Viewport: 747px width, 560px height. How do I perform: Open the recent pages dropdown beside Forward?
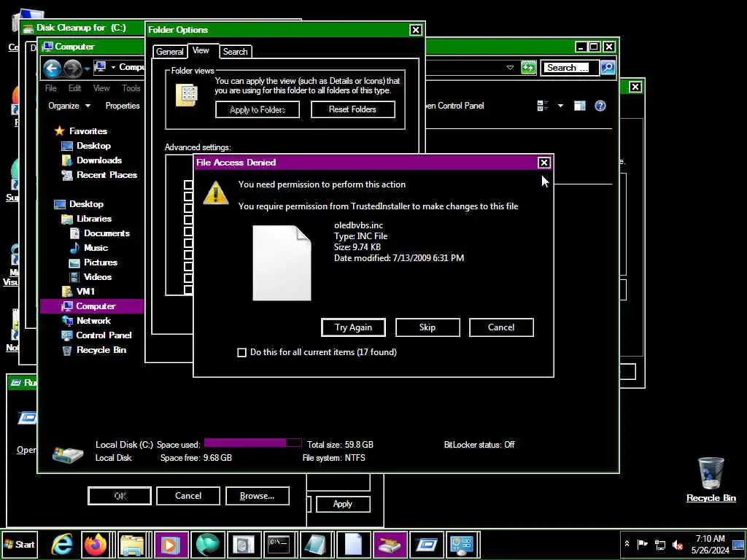[x=87, y=69]
